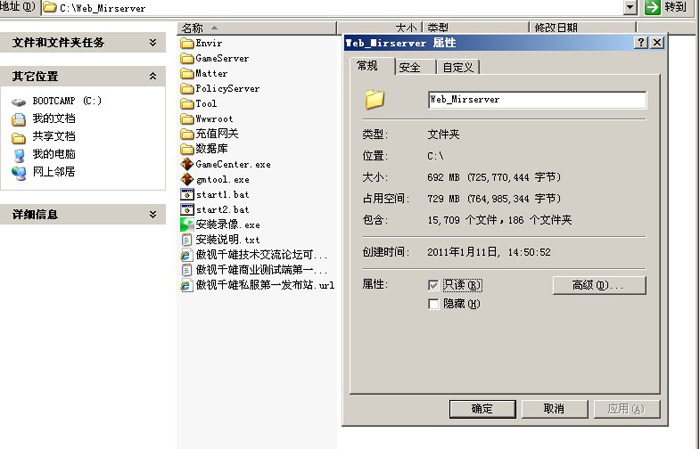Open 网上邻居 network places icon

click(19, 172)
